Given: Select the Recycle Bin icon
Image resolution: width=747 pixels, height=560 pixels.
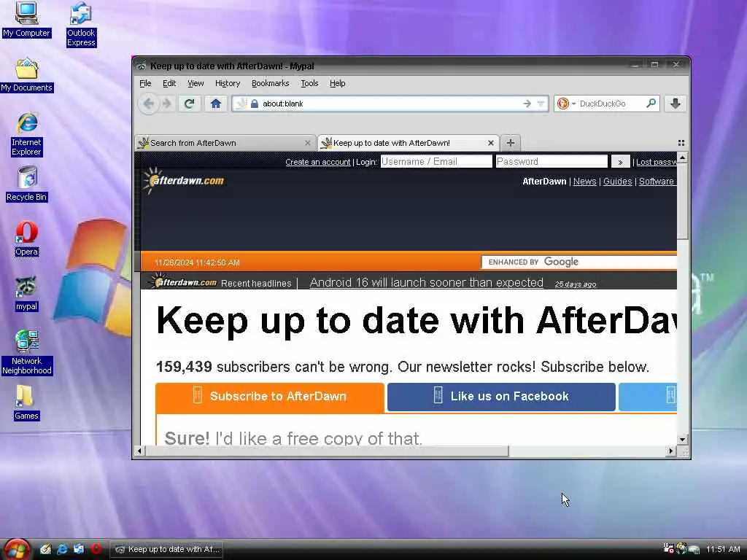Looking at the screenshot, I should click(27, 184).
